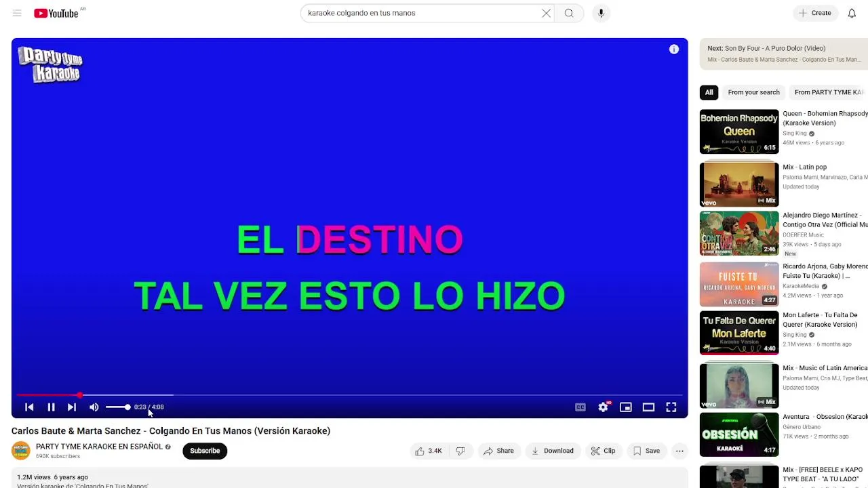Screen dimensions: 868x488
Task: Dislike the video
Action: pyautogui.click(x=460, y=451)
